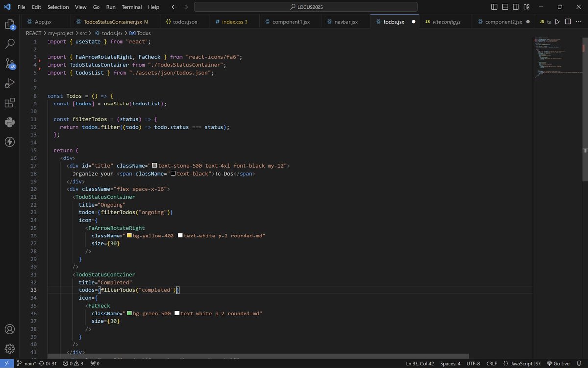Open the Run and Debug view
The height and width of the screenshot is (368, 588).
[x=9, y=83]
